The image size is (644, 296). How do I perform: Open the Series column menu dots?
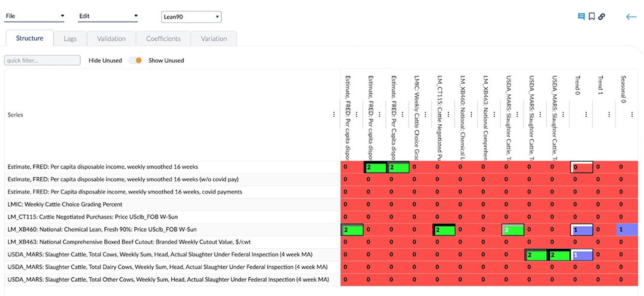[334, 115]
